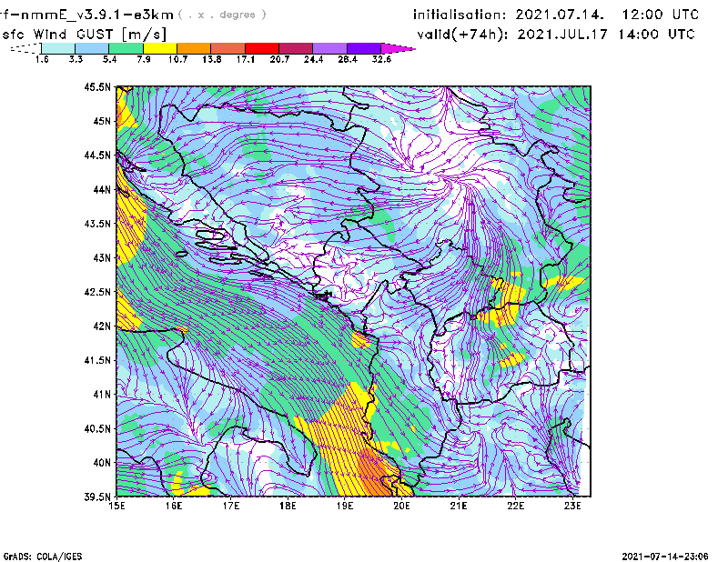The image size is (728, 562).
Task: Click the legend value 17.1
Action: (246, 59)
